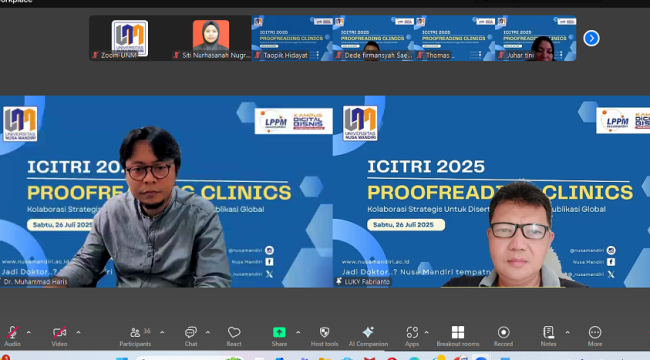650x360 pixels.
Task: Select Taopik Hidayat's video thumbnail
Action: click(292, 38)
